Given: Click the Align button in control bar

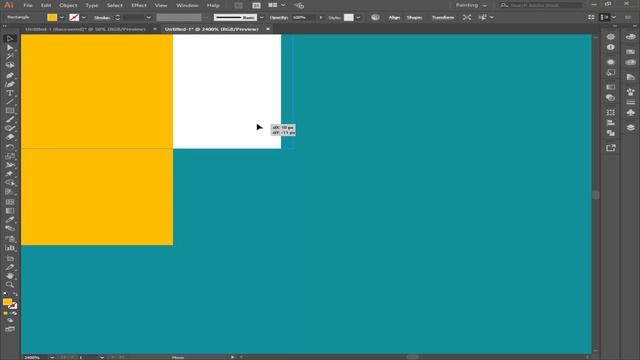Looking at the screenshot, I should tap(394, 17).
